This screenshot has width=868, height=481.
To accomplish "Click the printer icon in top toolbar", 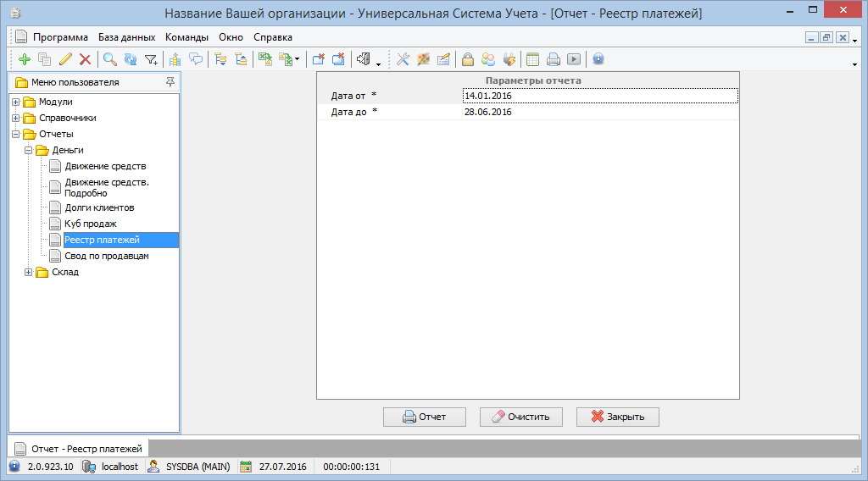I will point(553,59).
